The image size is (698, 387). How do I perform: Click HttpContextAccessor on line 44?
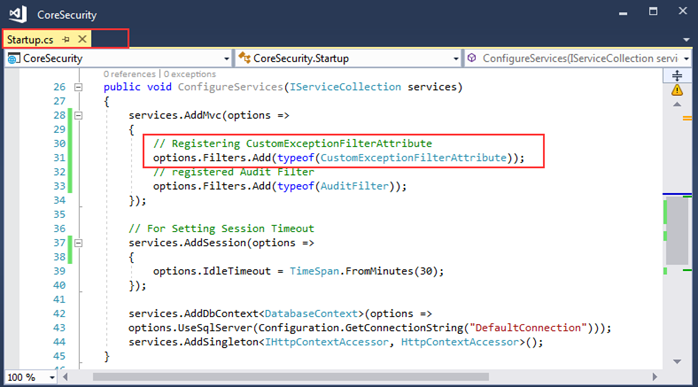click(460, 342)
